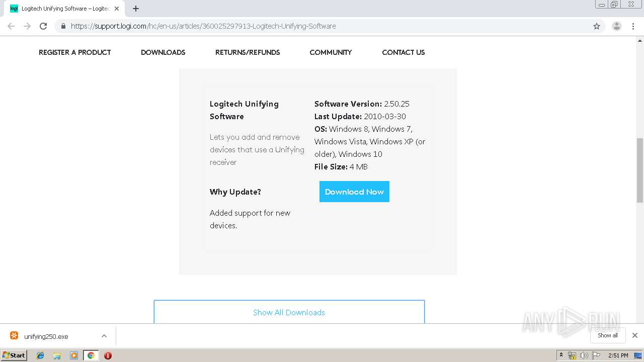
Task: Go to RETURNS/REFUNDS page
Action: point(248,52)
